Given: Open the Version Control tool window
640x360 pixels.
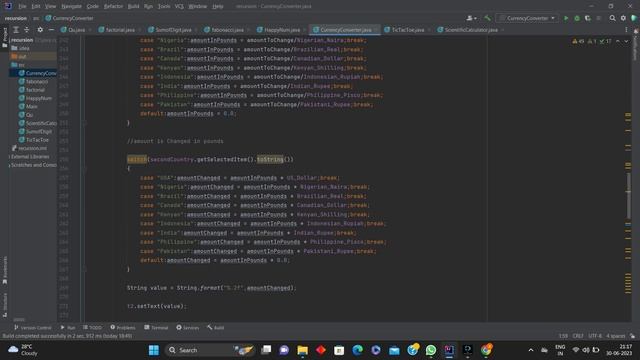Looking at the screenshot, I should [x=33, y=327].
